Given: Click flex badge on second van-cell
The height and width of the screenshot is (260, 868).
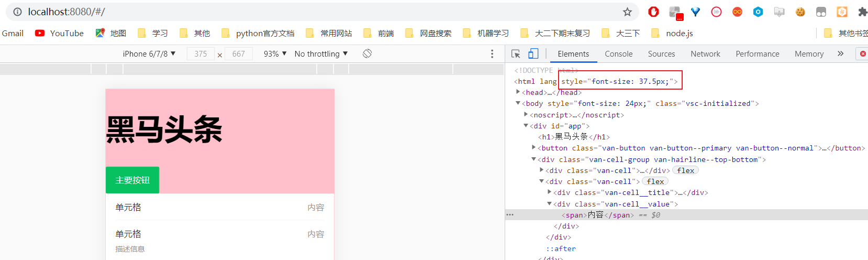Looking at the screenshot, I should [x=655, y=181].
